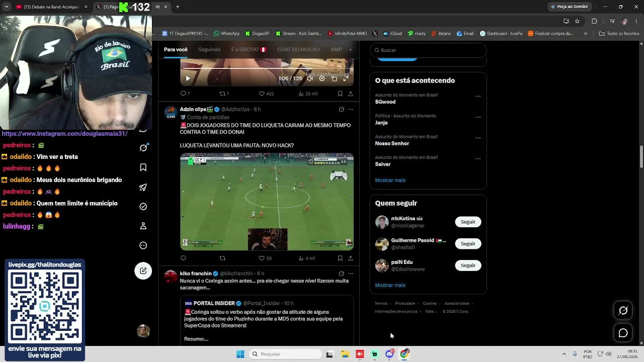Click the rocket icon in X sidebar
The width and height of the screenshot is (644, 362).
(x=143, y=187)
